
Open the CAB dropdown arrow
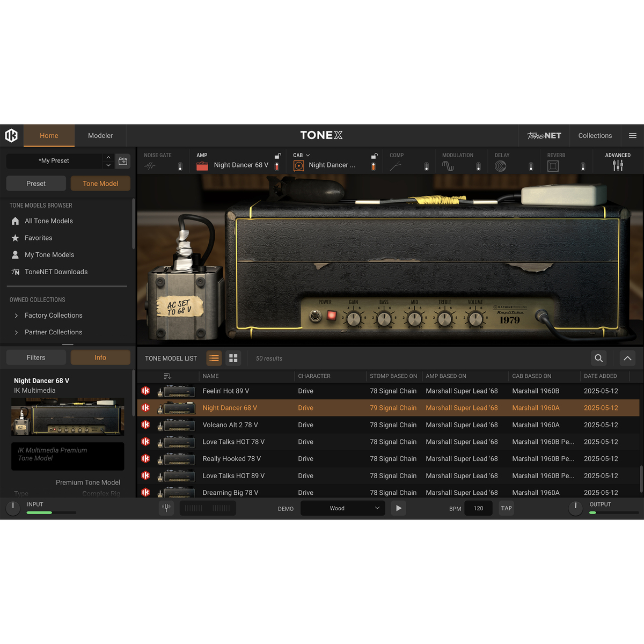click(308, 156)
